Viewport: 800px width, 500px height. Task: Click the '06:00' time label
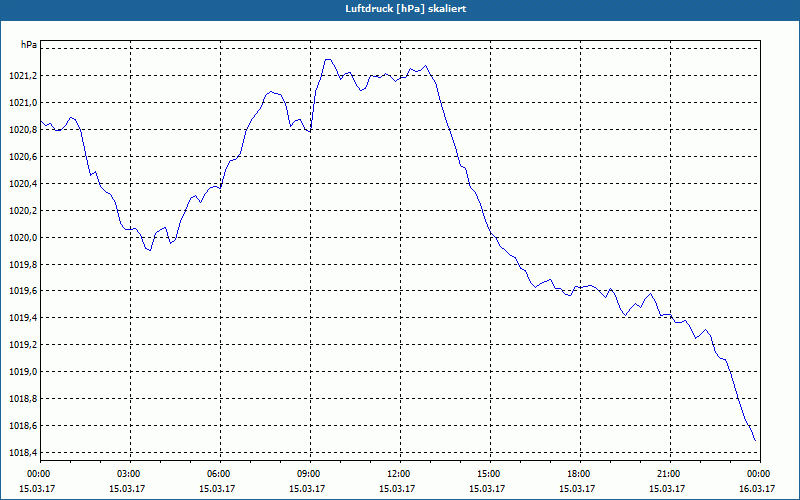point(220,474)
